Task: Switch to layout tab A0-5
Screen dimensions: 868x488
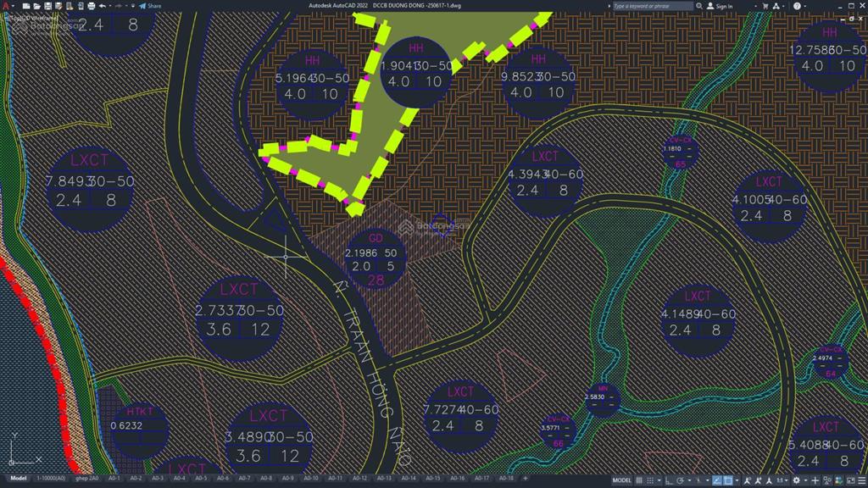Action: [x=201, y=479]
